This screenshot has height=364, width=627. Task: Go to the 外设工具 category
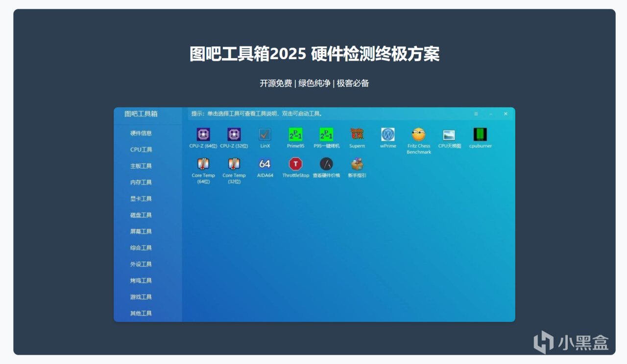click(141, 264)
